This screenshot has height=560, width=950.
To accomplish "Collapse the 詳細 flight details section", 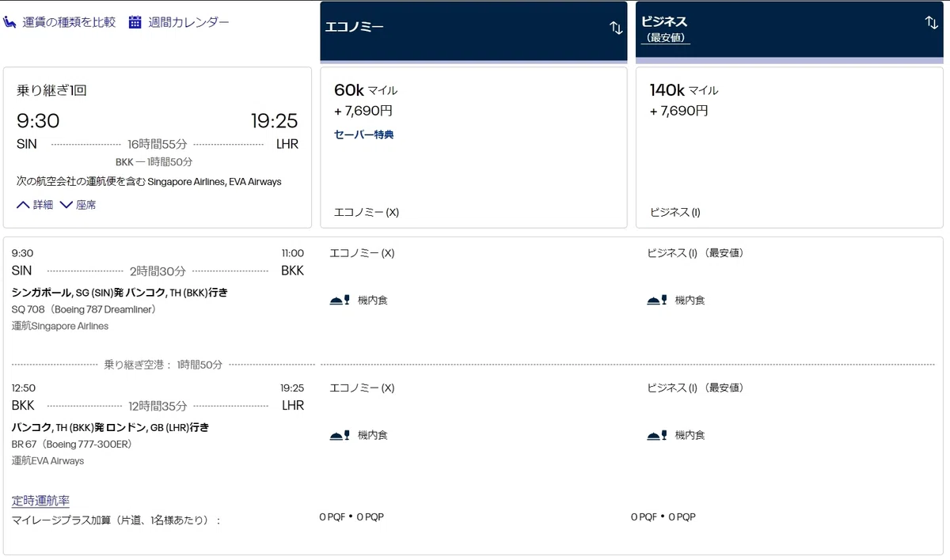I will click(35, 205).
